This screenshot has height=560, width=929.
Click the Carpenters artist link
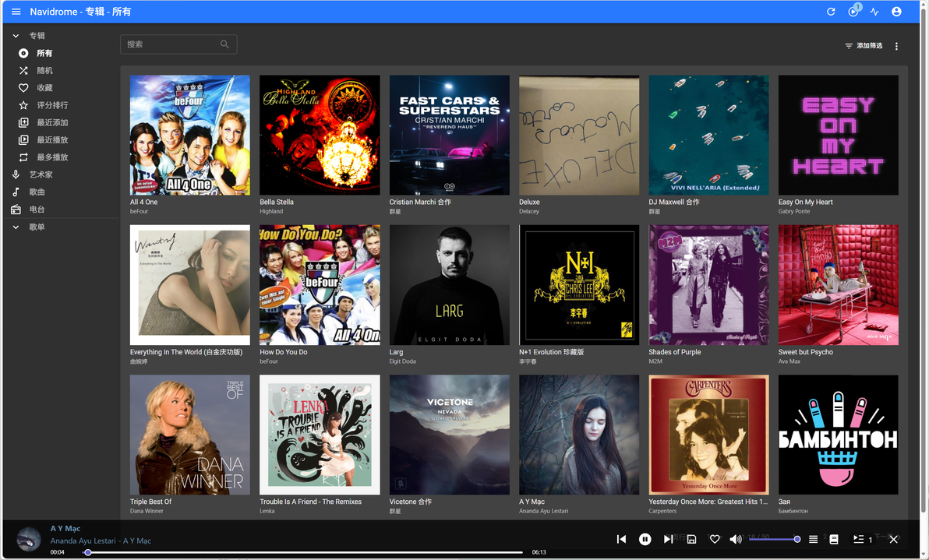662,511
